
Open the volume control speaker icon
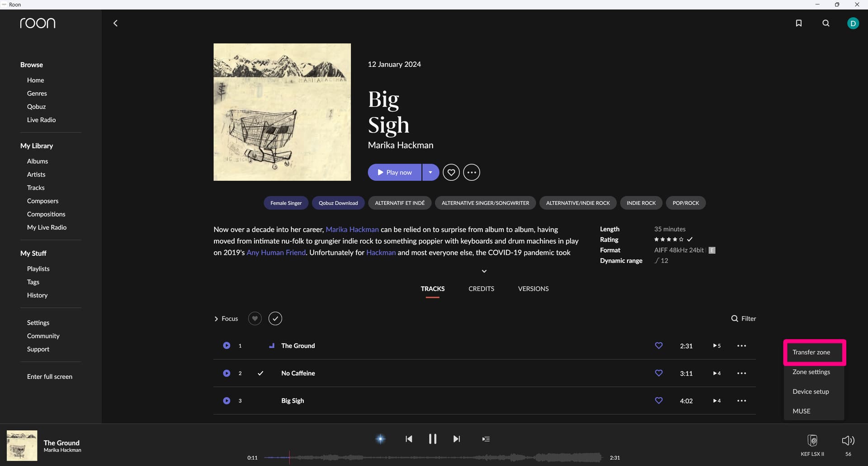click(x=848, y=441)
